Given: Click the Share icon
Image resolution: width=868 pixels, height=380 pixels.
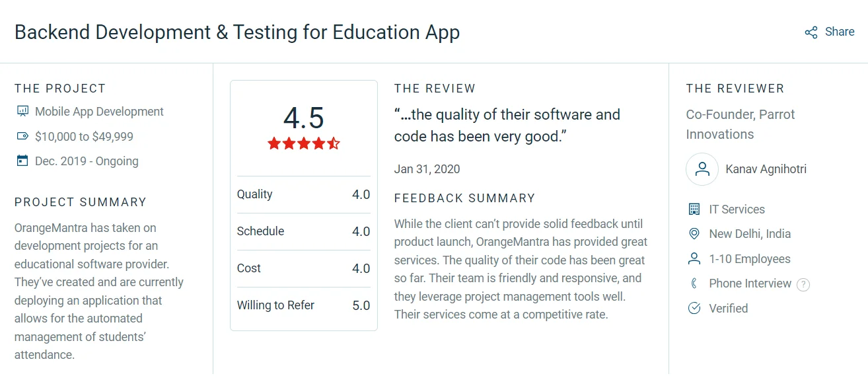Looking at the screenshot, I should click(811, 32).
